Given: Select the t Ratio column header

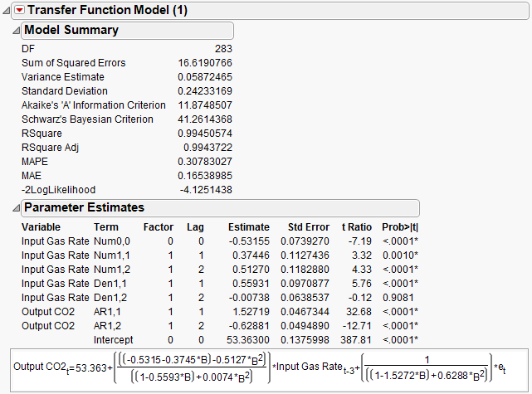Looking at the screenshot, I should pos(358,227).
